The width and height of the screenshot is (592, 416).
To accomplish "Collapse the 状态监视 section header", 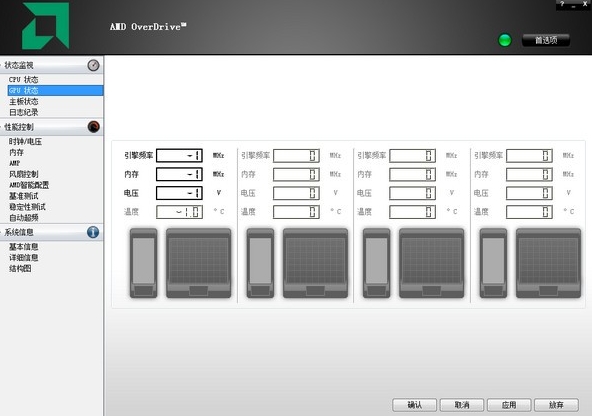I will (x=51, y=65).
